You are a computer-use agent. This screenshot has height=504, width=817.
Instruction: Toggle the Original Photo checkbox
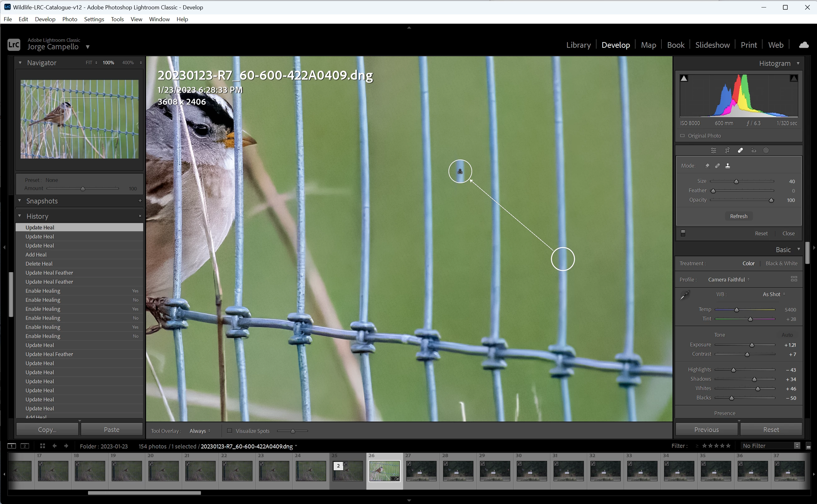pyautogui.click(x=682, y=136)
